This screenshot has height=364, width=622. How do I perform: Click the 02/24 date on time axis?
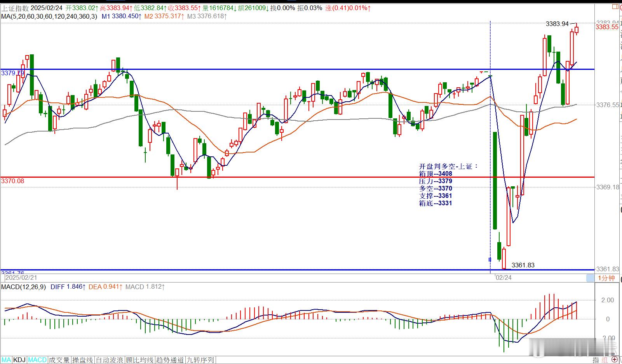pos(504,278)
